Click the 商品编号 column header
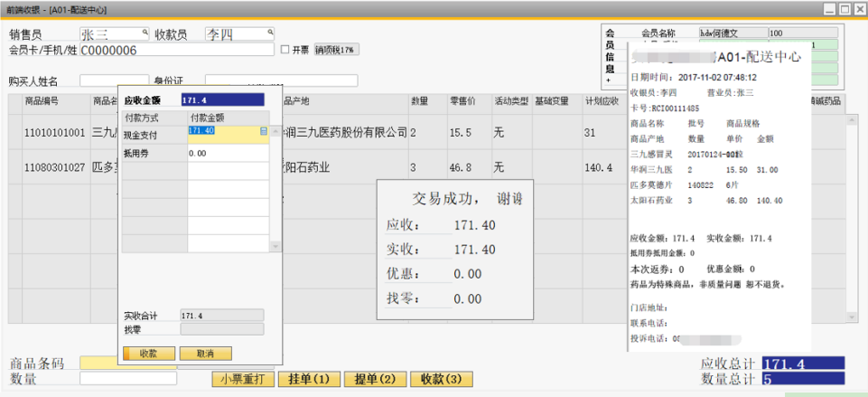 (x=42, y=100)
